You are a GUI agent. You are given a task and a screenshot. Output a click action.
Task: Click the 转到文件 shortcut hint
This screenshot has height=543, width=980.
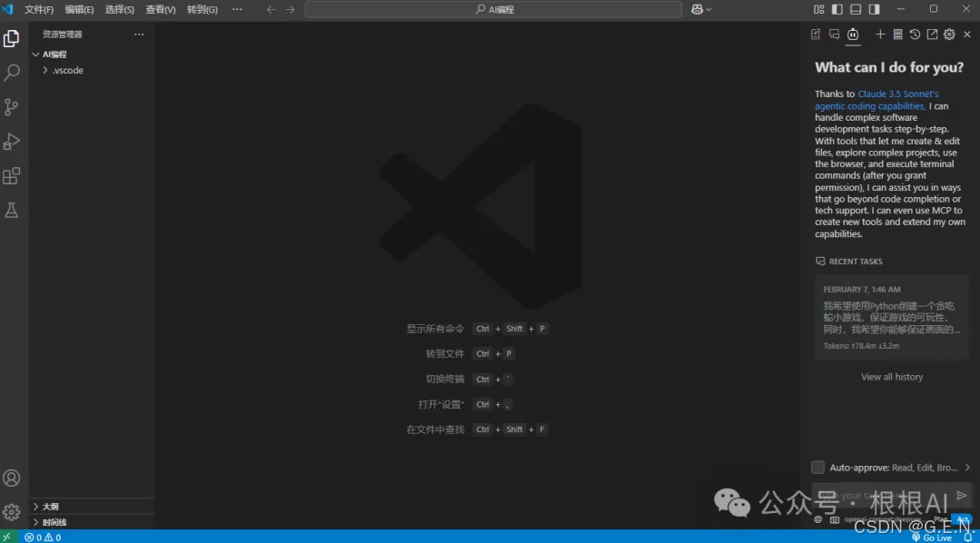coord(445,353)
